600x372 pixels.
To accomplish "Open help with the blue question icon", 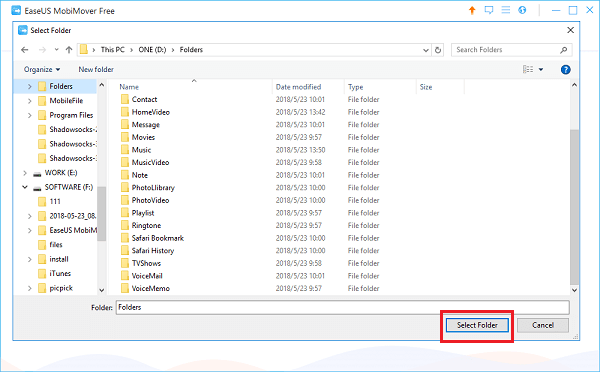I will coord(566,69).
